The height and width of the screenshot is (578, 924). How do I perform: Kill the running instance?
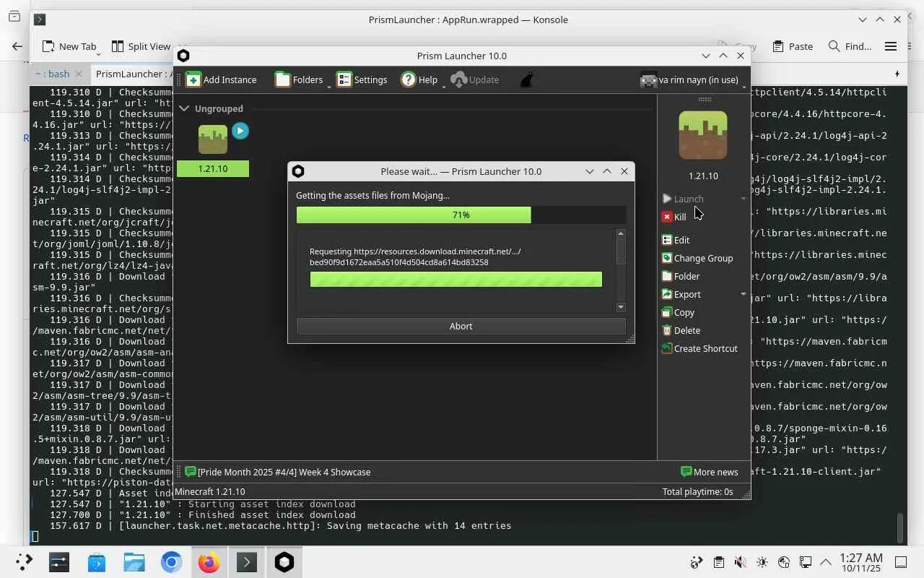[x=674, y=217]
